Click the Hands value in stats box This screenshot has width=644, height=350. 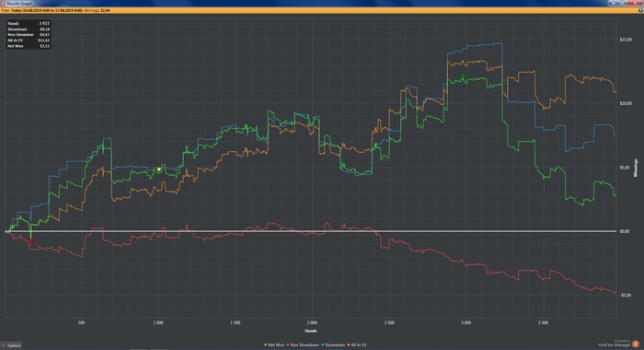click(44, 23)
